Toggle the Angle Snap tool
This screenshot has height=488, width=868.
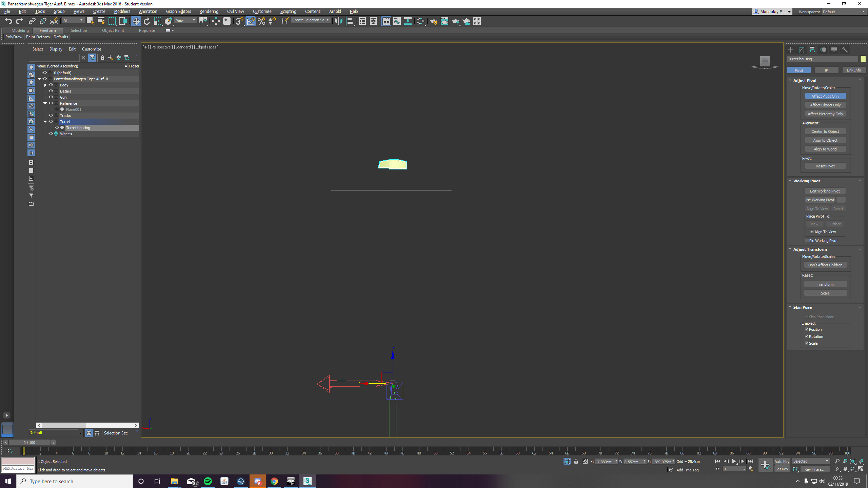251,21
